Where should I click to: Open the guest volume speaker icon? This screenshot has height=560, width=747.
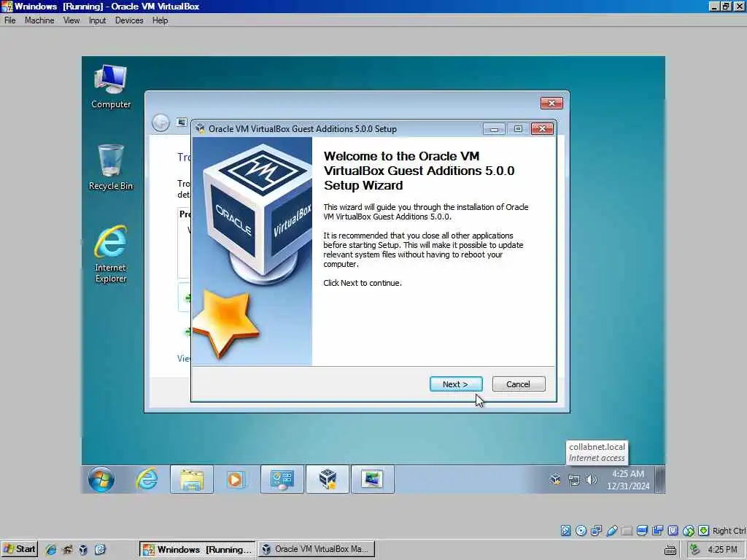point(591,480)
